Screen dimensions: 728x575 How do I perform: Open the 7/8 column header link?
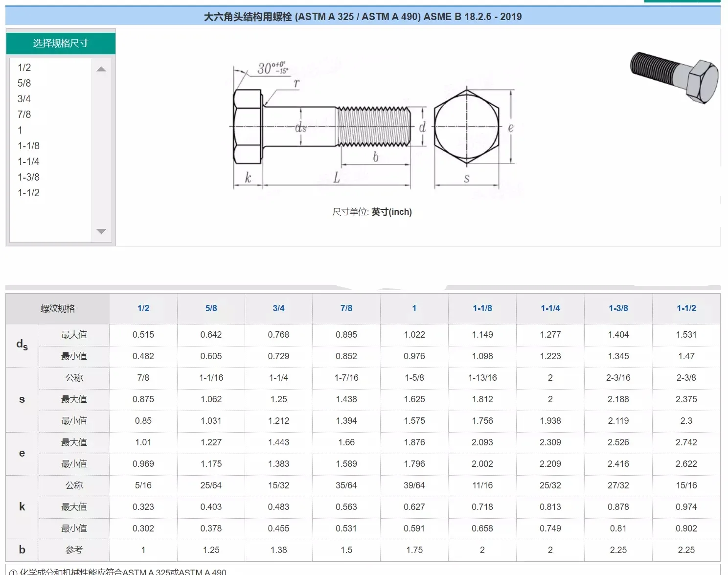346,308
